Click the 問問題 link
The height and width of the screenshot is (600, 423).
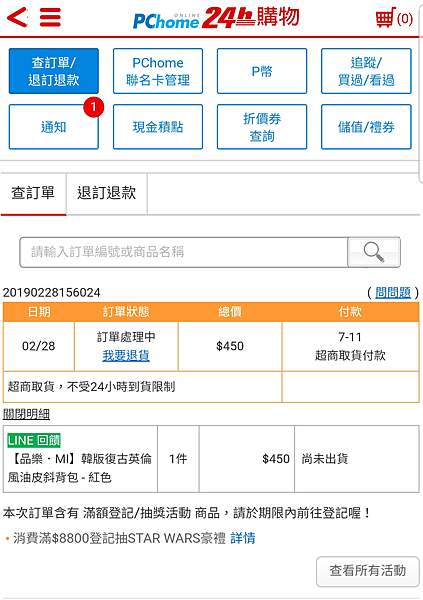[393, 293]
